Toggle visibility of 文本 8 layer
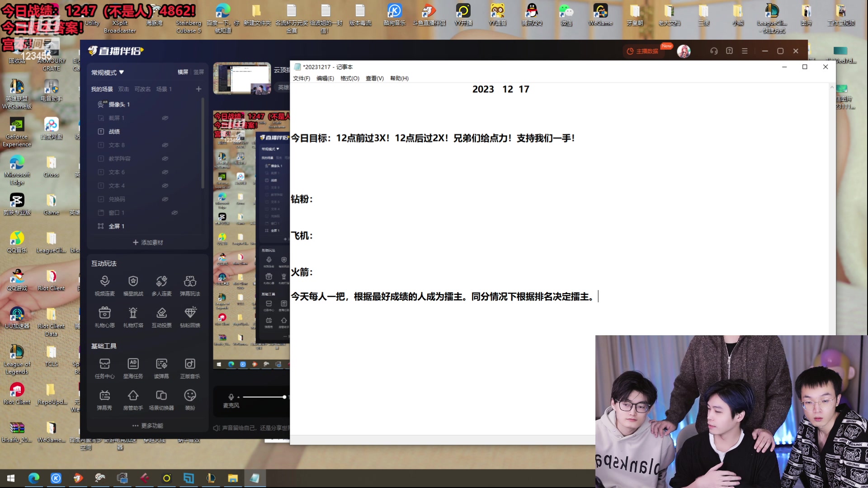This screenshot has width=868, height=488. point(165,145)
